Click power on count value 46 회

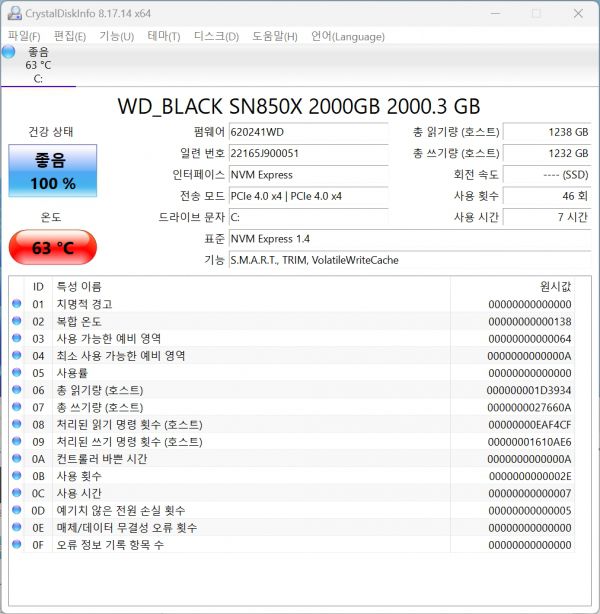(547, 196)
